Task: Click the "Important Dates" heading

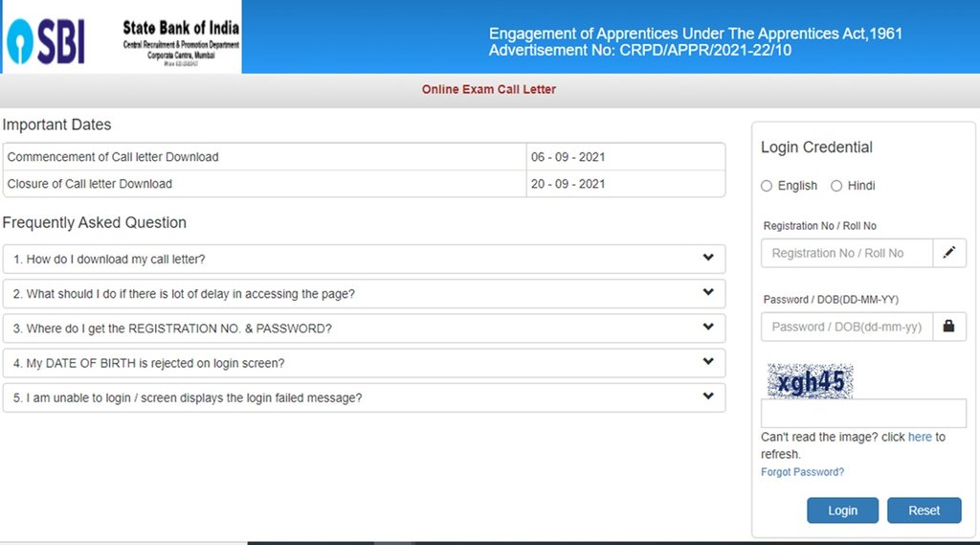Action: (x=56, y=125)
